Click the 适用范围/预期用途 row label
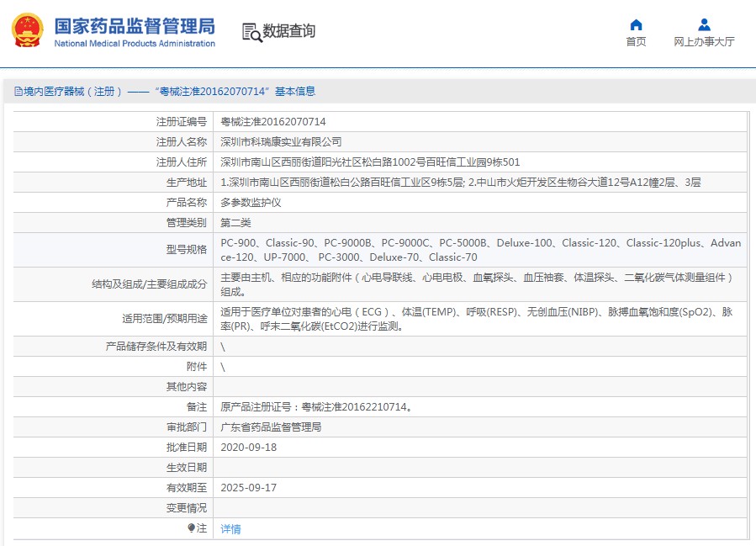The image size is (756, 546). 165,319
